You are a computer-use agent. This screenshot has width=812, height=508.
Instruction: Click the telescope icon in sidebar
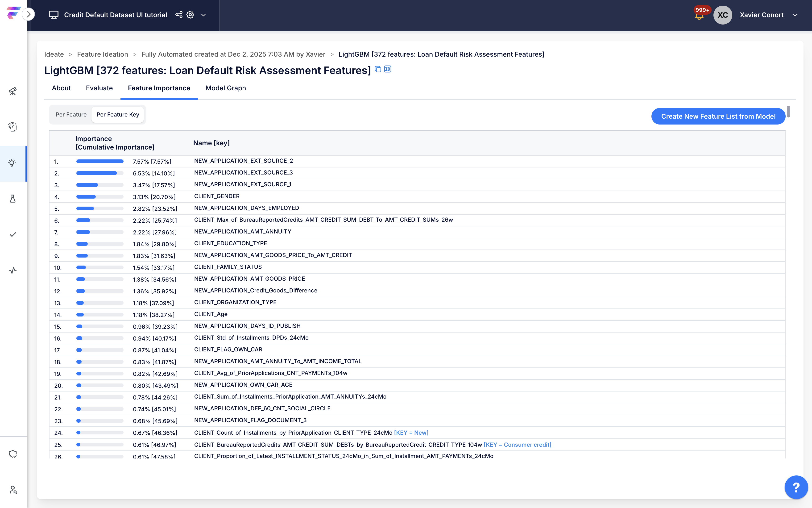point(13,91)
